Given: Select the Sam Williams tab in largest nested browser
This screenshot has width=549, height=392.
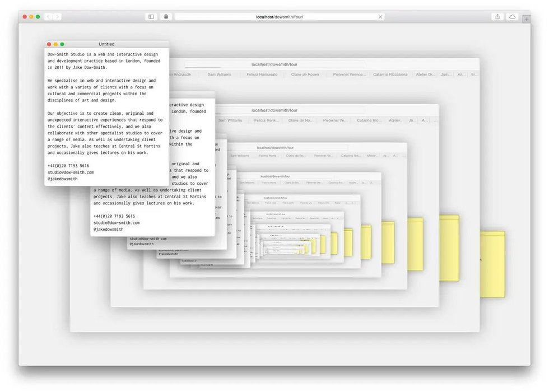Looking at the screenshot, I should click(x=220, y=74).
